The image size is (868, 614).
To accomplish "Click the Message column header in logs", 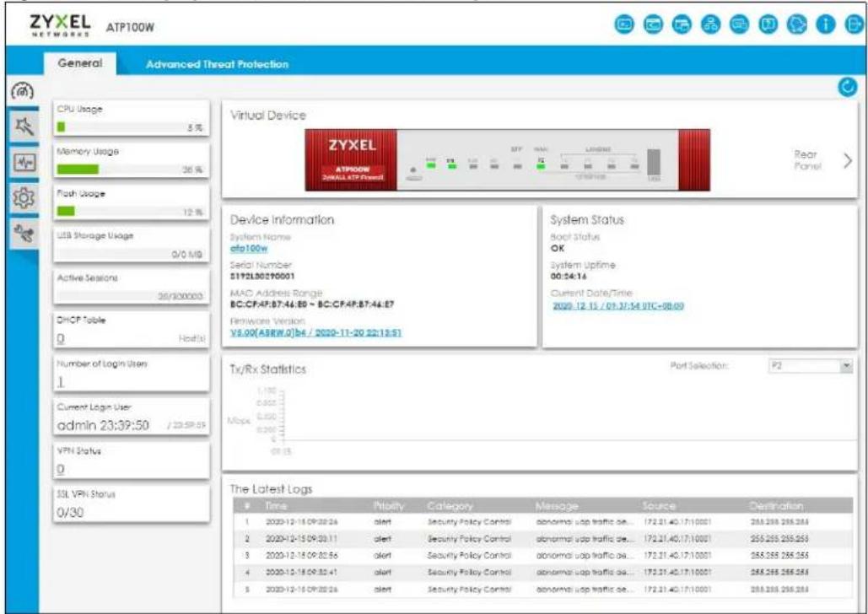I will tap(557, 506).
